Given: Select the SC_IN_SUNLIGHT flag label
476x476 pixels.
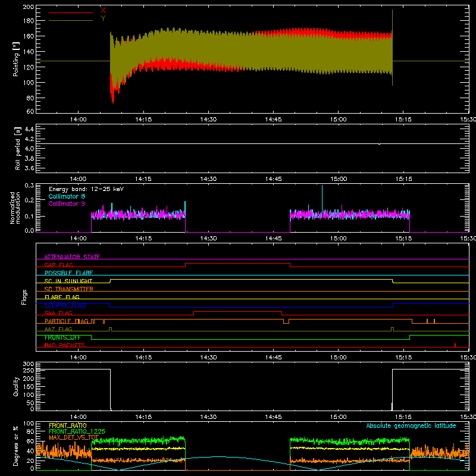Looking at the screenshot, I should (68, 281).
